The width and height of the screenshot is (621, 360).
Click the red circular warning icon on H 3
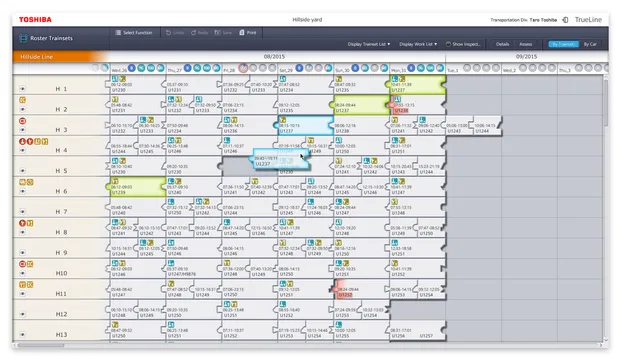click(x=23, y=121)
